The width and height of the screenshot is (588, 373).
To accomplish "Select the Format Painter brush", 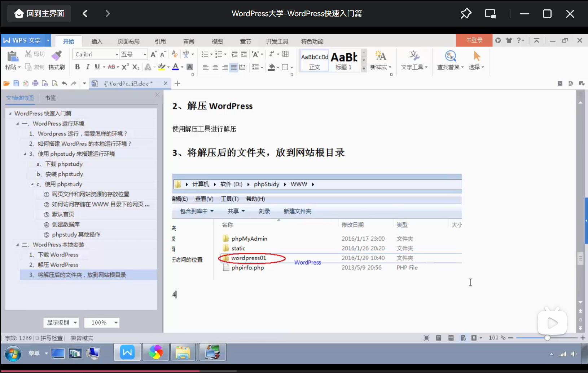I will [x=57, y=55].
